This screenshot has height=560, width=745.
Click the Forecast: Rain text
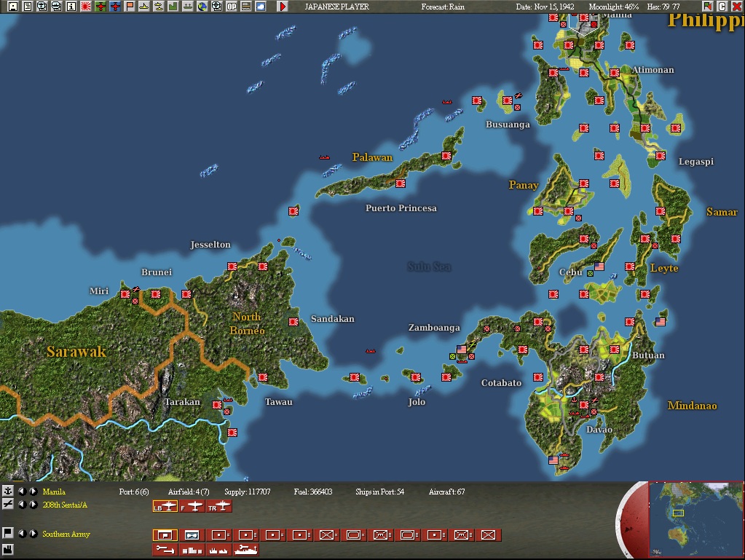point(443,7)
